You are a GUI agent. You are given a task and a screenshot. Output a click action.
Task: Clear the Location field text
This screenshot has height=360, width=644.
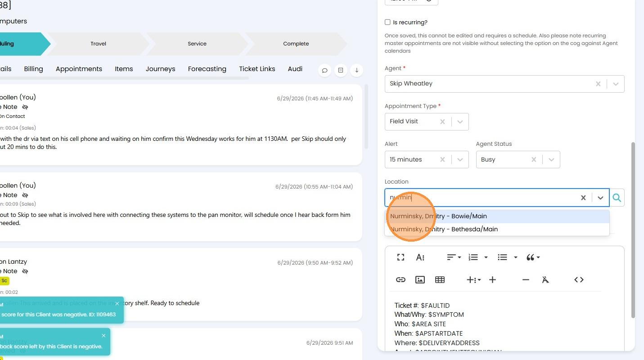pyautogui.click(x=583, y=198)
